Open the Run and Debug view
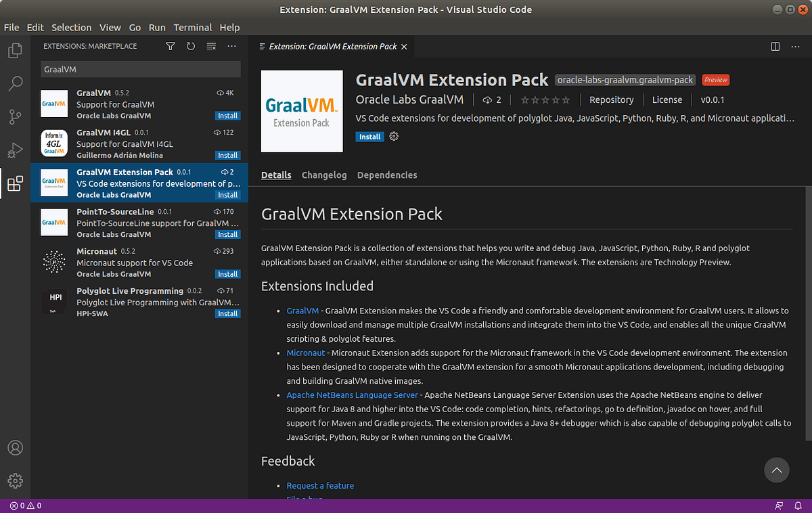812x513 pixels. 15,150
